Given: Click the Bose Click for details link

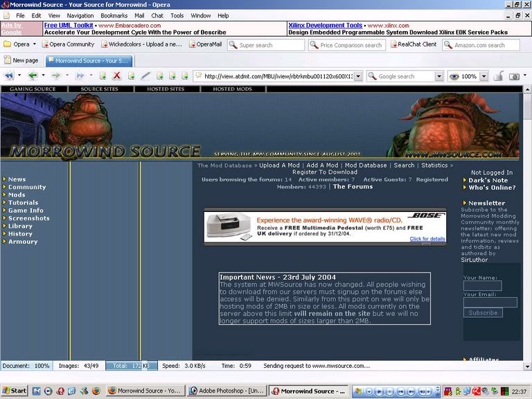Looking at the screenshot, I should (427, 238).
